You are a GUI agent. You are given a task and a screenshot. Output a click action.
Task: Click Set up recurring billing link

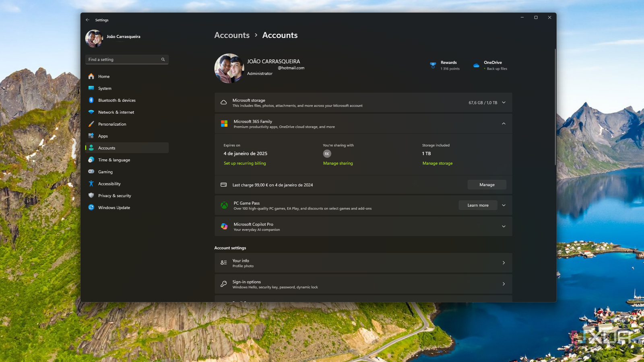pos(245,163)
